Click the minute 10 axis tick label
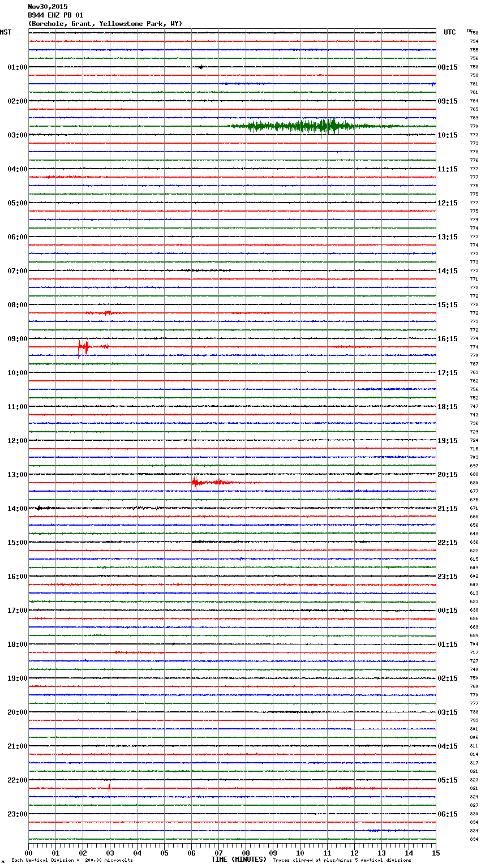 tap(300, 853)
